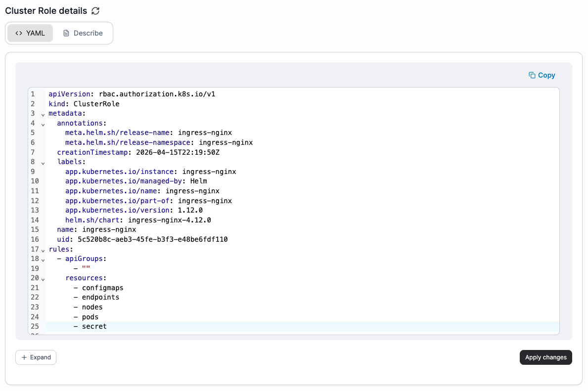Viewport: 588px width, 391px height.
Task: Click the code brackets icon on YAML tab
Action: pyautogui.click(x=19, y=33)
